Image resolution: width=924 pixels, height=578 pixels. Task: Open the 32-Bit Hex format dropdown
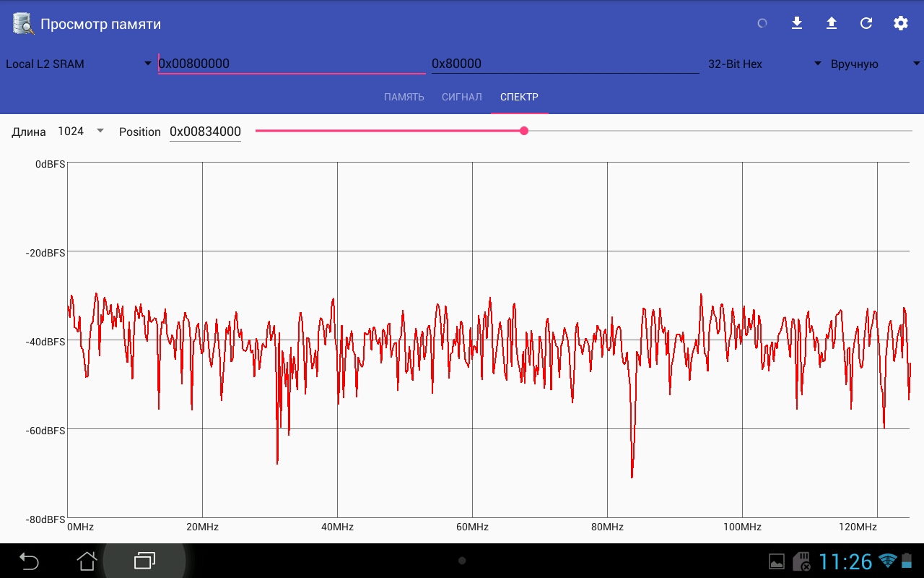click(764, 64)
